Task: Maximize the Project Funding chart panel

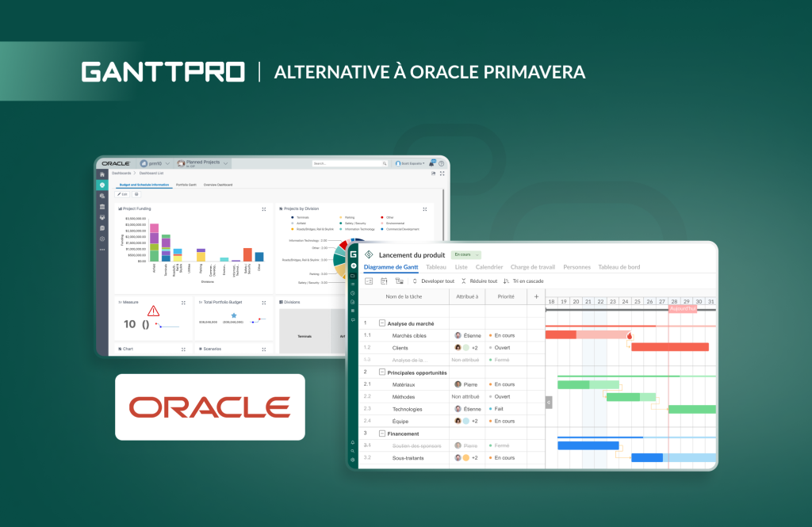Action: 264,209
